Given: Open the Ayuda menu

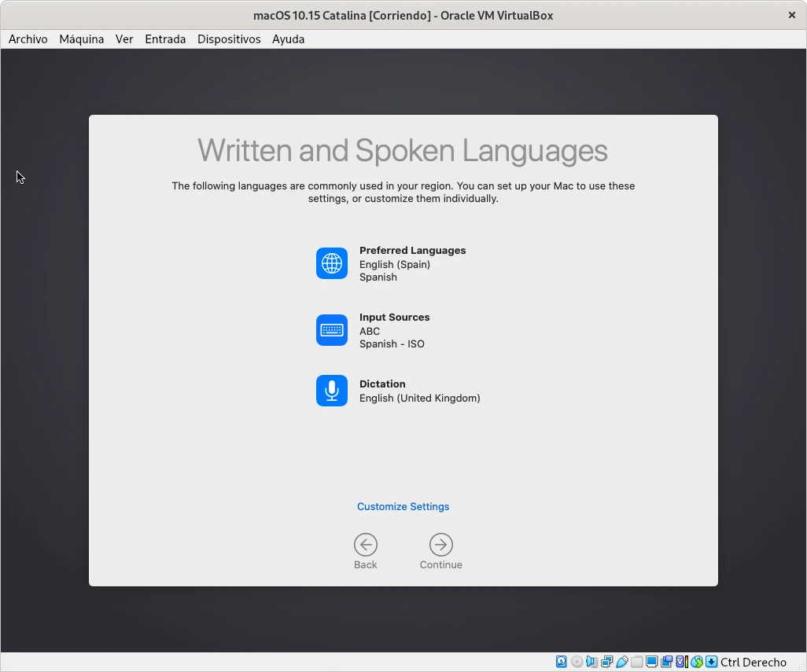Looking at the screenshot, I should click(288, 39).
